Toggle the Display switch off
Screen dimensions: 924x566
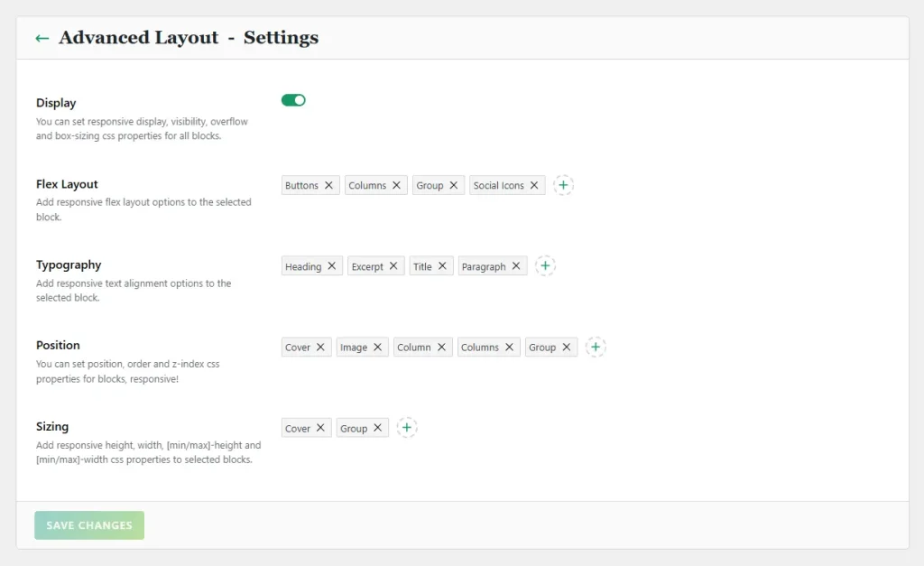[293, 100]
